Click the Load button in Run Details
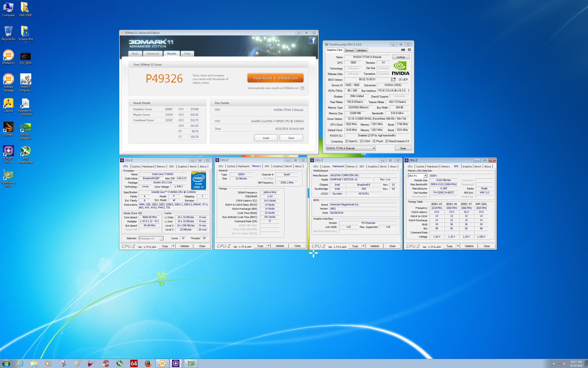The height and width of the screenshot is (368, 588). (266, 138)
